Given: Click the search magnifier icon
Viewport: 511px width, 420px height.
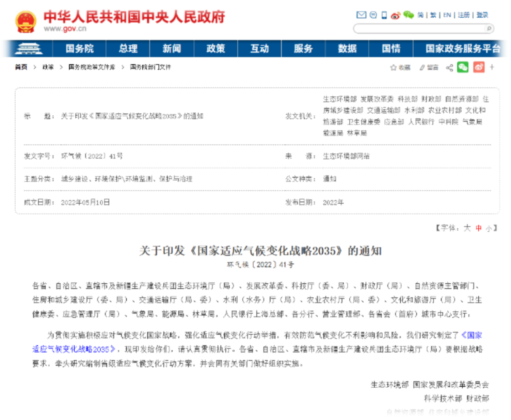Looking at the screenshot, I should (x=489, y=29).
